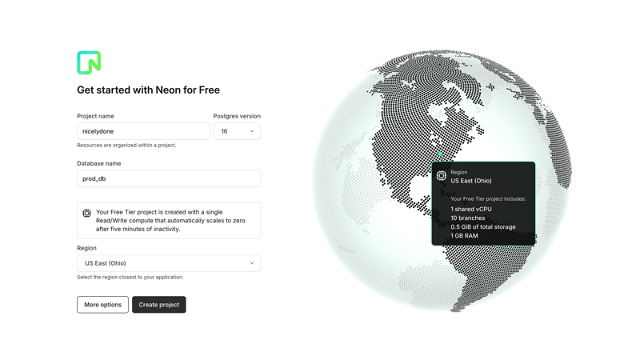This screenshot has width=640, height=364.
Task: Click the compute chip icon in the Free Tier notice
Action: [86, 214]
